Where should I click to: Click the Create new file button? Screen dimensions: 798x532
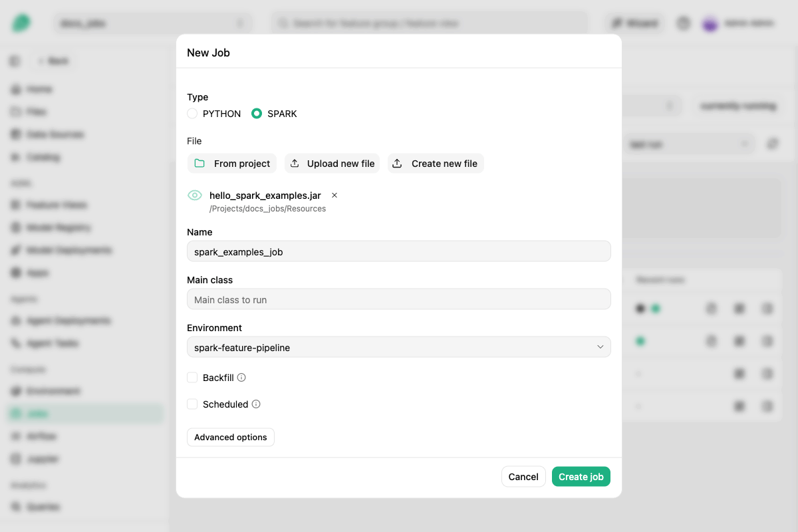[436, 164]
